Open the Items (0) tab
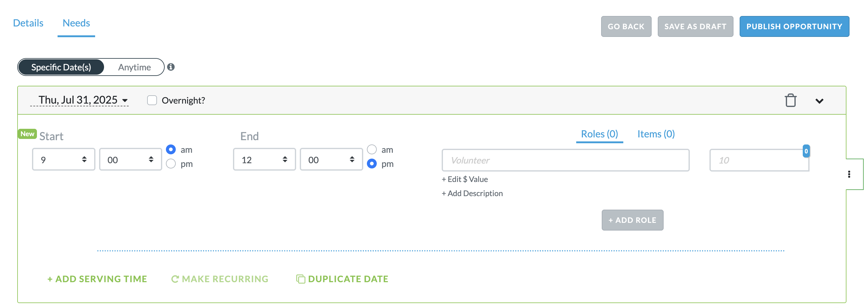 [656, 134]
